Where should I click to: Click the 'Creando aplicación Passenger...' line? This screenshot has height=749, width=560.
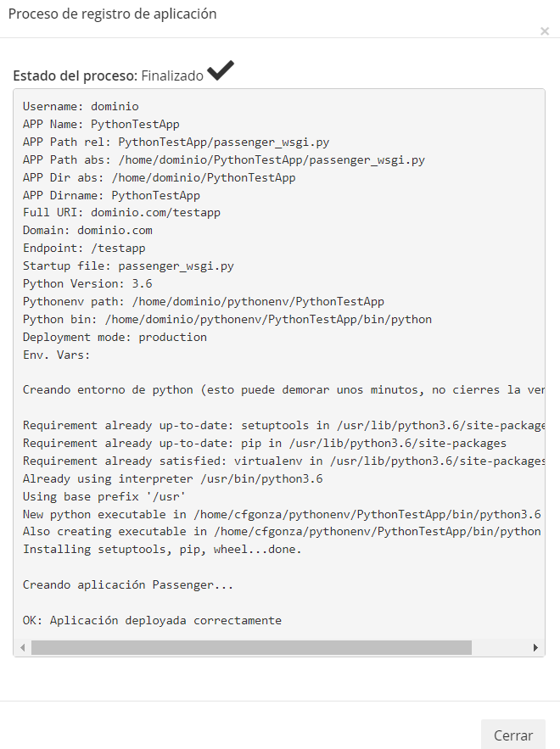click(128, 585)
